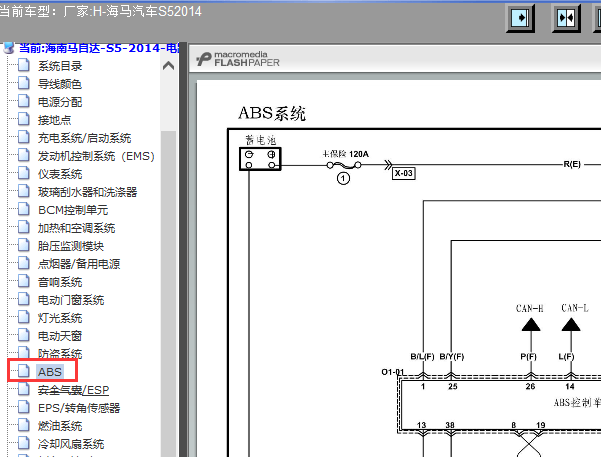Open the 电源分配 diagram entry
The image size is (601, 457).
[60, 102]
